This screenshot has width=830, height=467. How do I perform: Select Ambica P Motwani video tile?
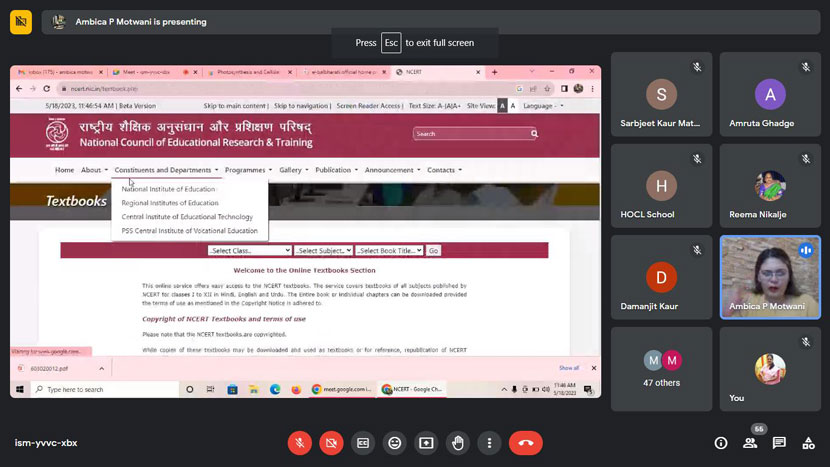click(770, 277)
